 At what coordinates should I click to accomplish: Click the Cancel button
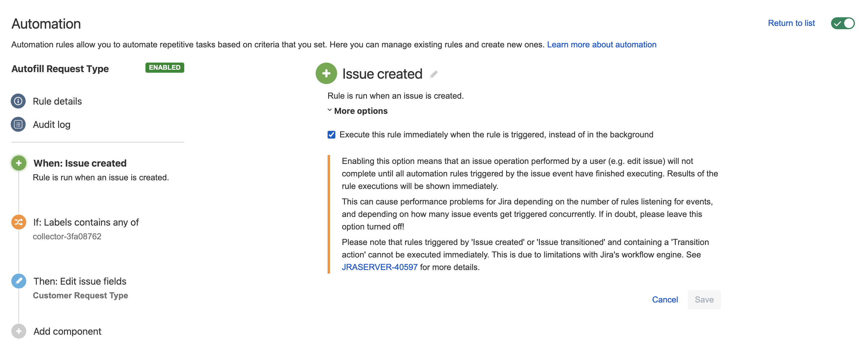click(x=664, y=300)
